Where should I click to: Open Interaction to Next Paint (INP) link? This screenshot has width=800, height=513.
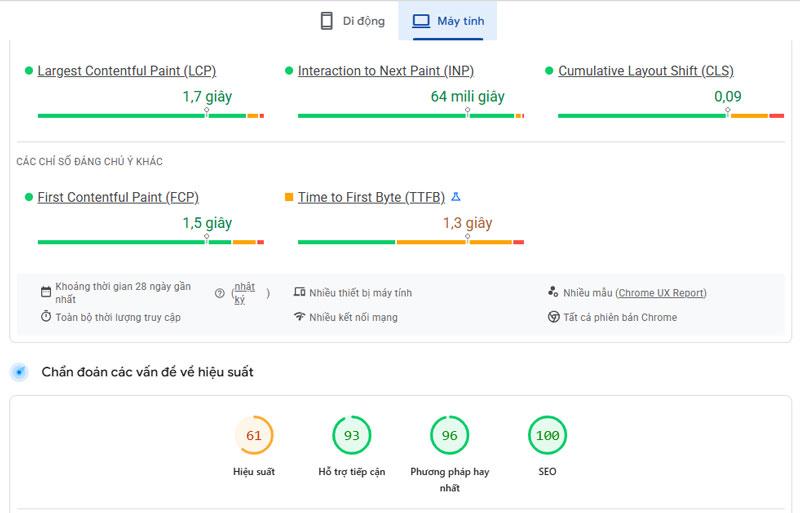(386, 70)
